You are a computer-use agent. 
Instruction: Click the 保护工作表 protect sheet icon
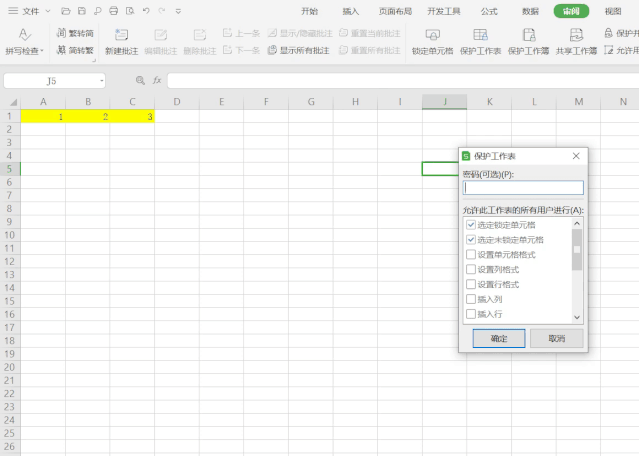[x=480, y=34]
